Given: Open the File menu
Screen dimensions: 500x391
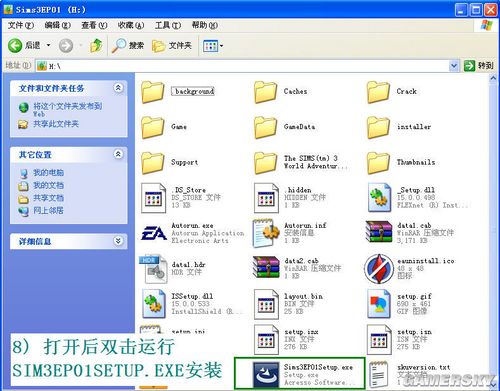Looking at the screenshot, I should pyautogui.click(x=20, y=25).
